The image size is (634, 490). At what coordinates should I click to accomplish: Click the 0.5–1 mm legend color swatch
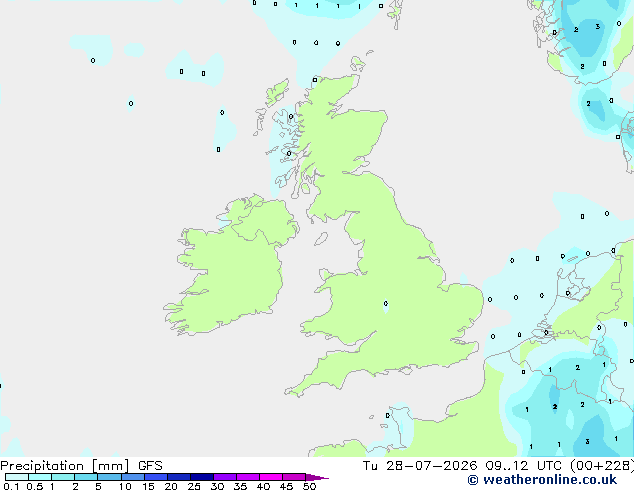[40, 477]
